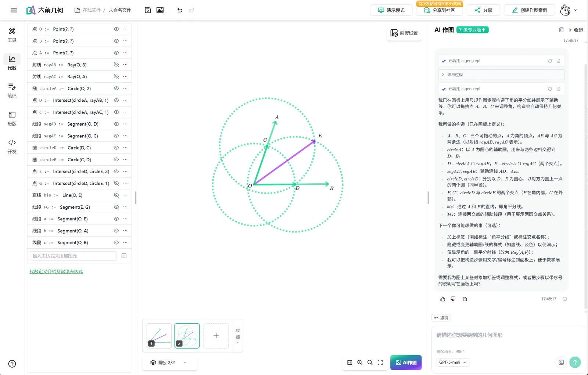
Task: Click the export image icon
Action: (160, 10)
